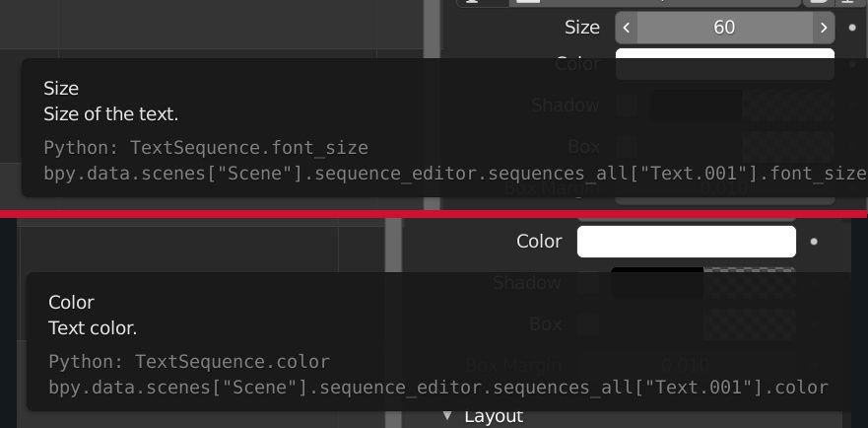868x428 pixels.
Task: Animate the Size property via its dot
Action: pos(852,28)
